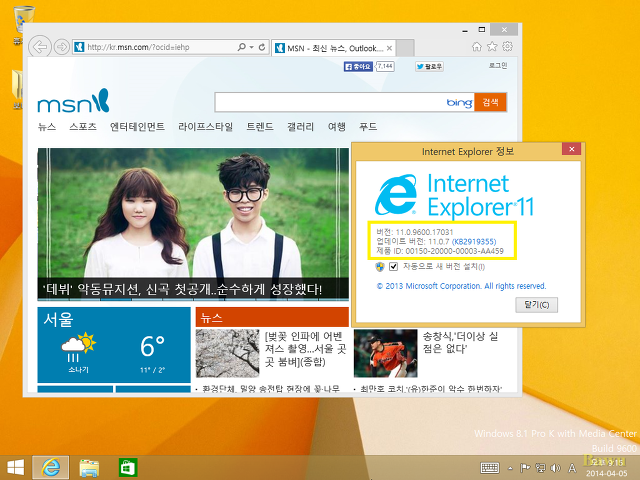Open a new blank tab
Viewport: 640px width, 480px height.
tap(405, 48)
